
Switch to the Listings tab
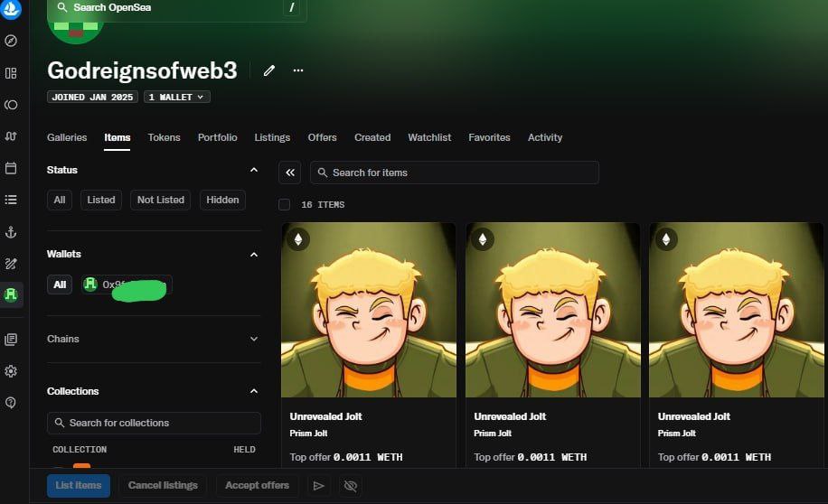[x=272, y=137]
